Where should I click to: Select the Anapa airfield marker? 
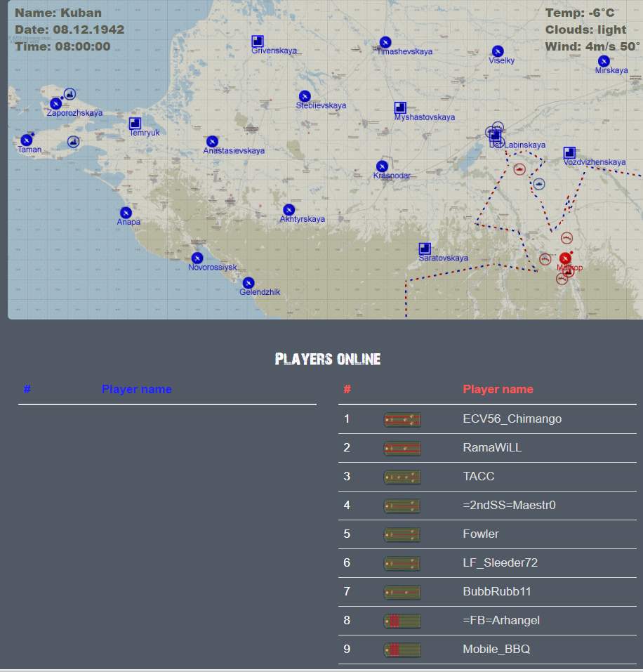(x=126, y=213)
